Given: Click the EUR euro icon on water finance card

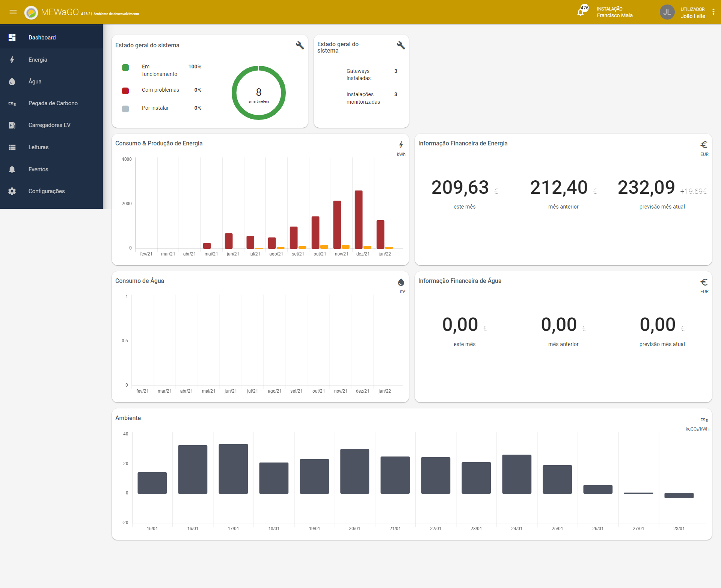Looking at the screenshot, I should [x=704, y=282].
